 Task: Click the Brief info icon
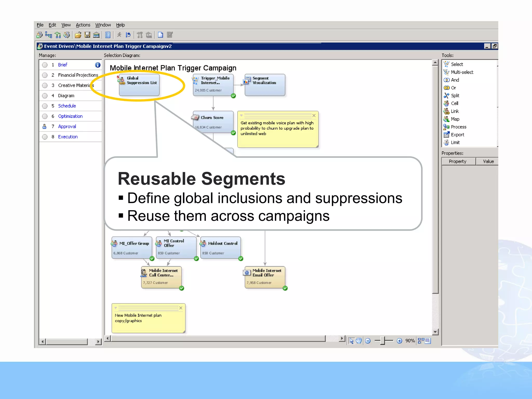click(98, 65)
